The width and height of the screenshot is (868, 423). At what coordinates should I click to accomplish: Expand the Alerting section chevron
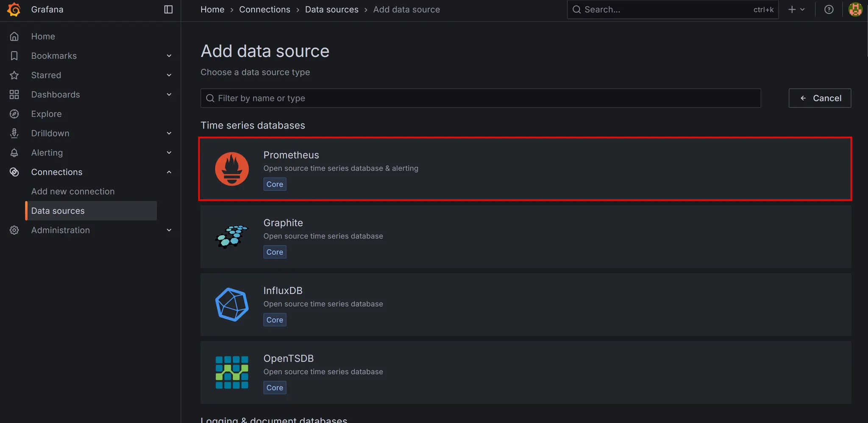point(169,153)
